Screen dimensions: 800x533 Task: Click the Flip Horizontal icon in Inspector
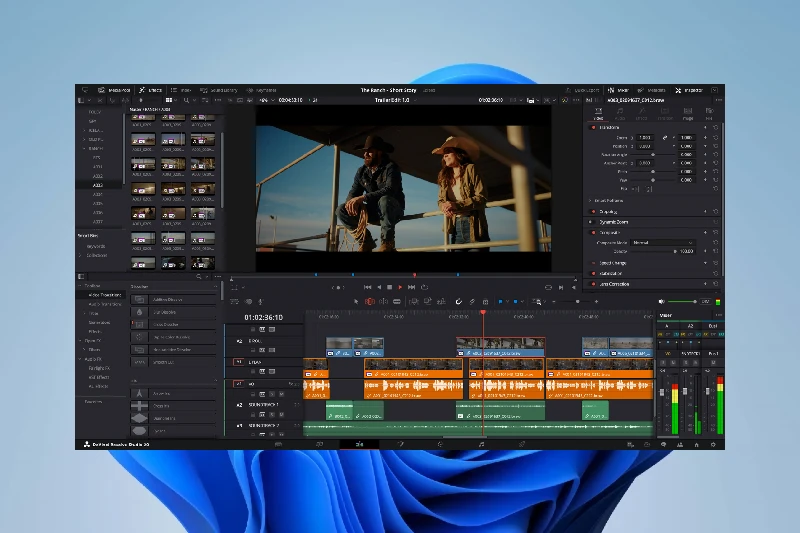click(636, 189)
